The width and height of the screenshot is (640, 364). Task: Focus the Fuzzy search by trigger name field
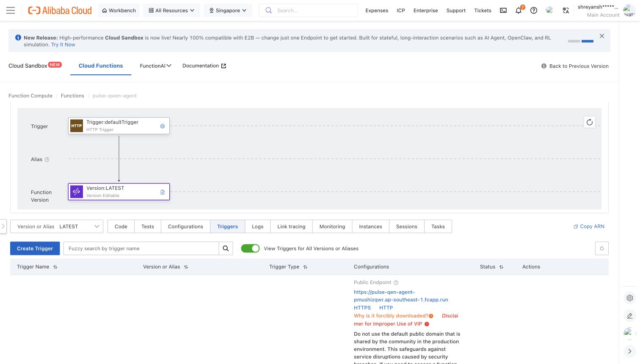pyautogui.click(x=141, y=249)
